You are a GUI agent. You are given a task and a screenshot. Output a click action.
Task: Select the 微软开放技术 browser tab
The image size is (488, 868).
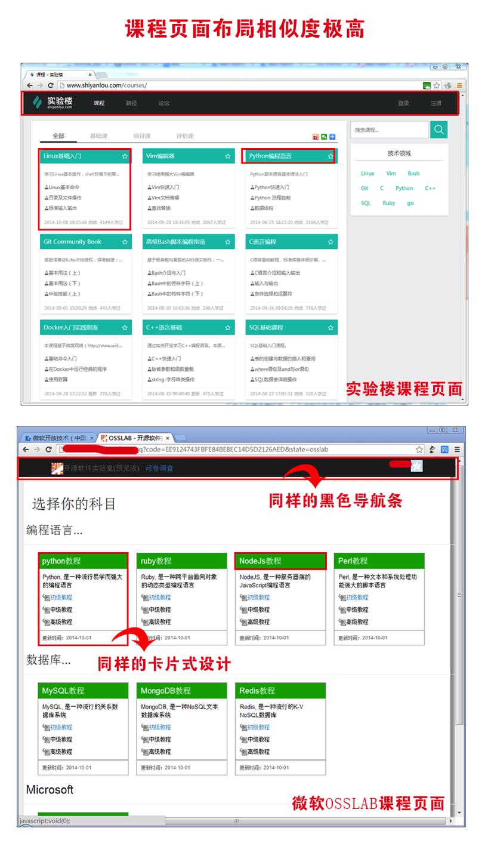[58, 438]
